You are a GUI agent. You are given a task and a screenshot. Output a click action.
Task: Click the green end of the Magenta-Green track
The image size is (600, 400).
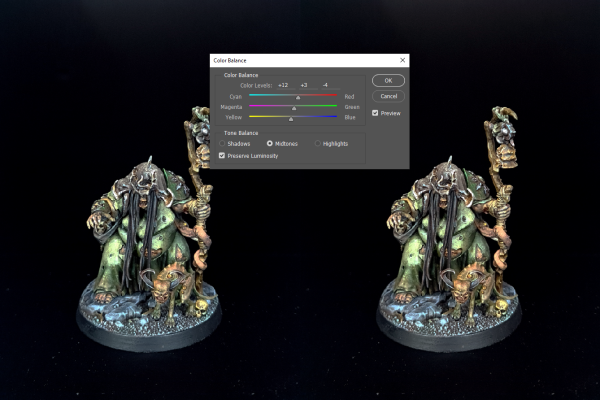(335, 106)
